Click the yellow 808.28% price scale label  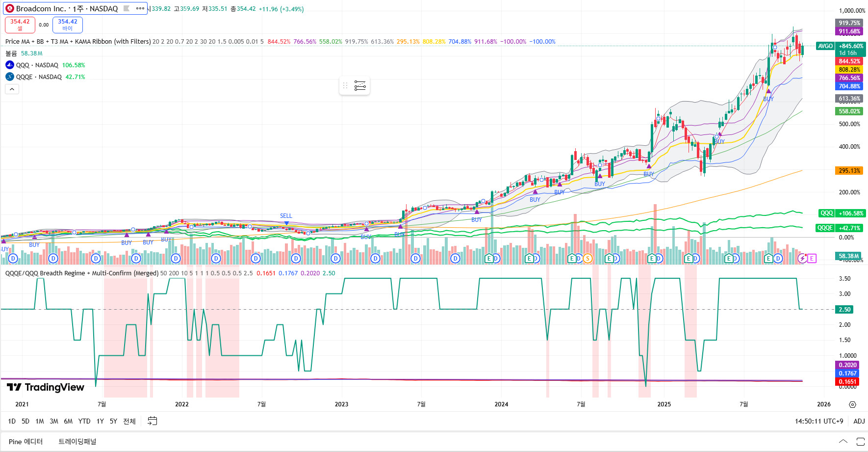(x=849, y=70)
